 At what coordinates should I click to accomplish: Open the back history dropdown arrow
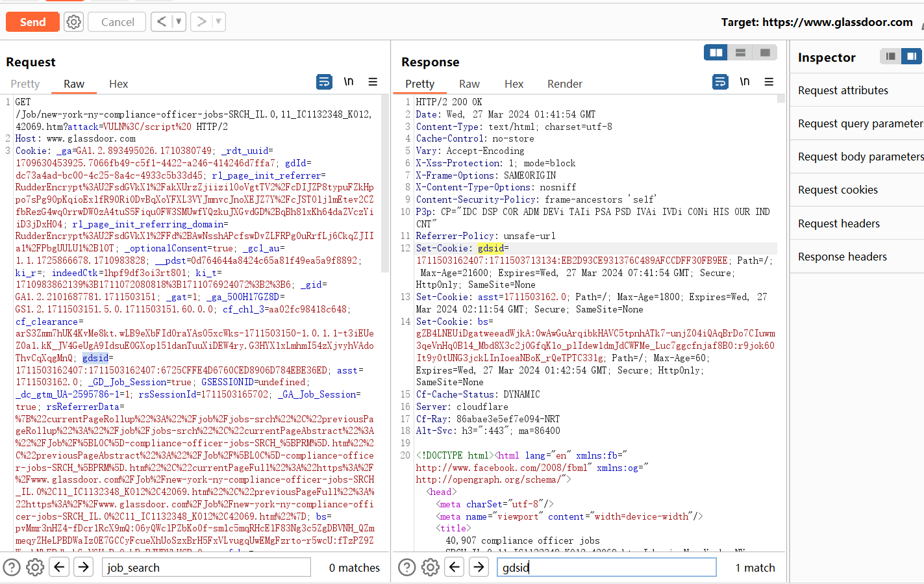[x=179, y=21]
